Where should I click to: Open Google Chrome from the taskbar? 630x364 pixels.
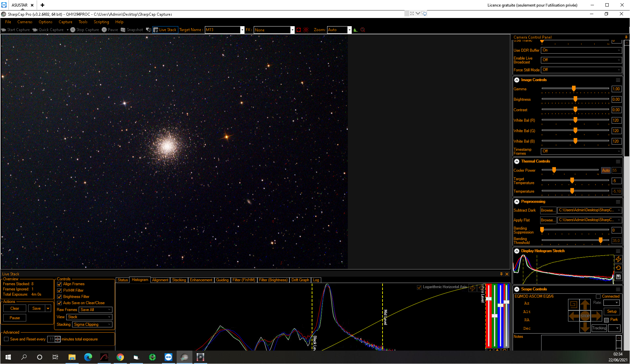pos(120,357)
